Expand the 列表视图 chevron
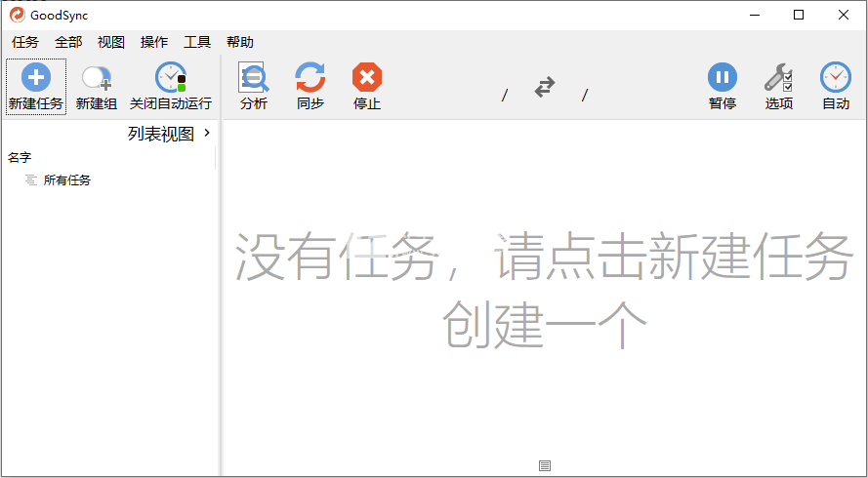 pos(207,133)
